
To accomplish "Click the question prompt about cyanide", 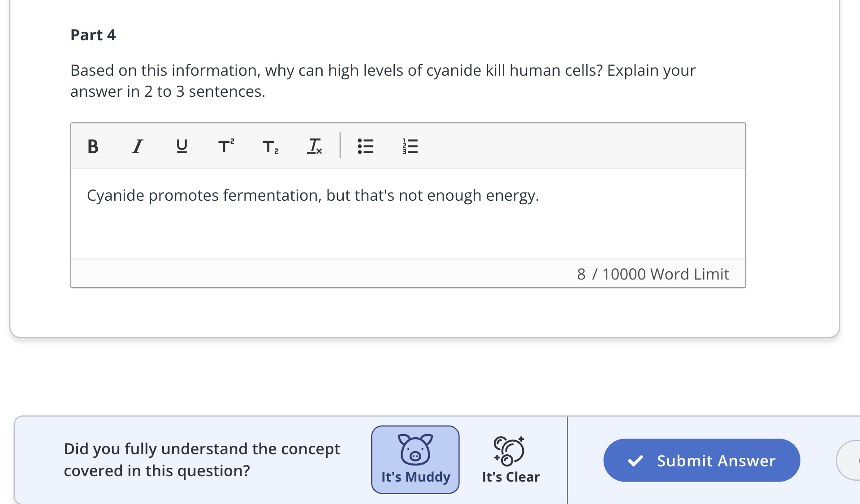I will [x=383, y=81].
